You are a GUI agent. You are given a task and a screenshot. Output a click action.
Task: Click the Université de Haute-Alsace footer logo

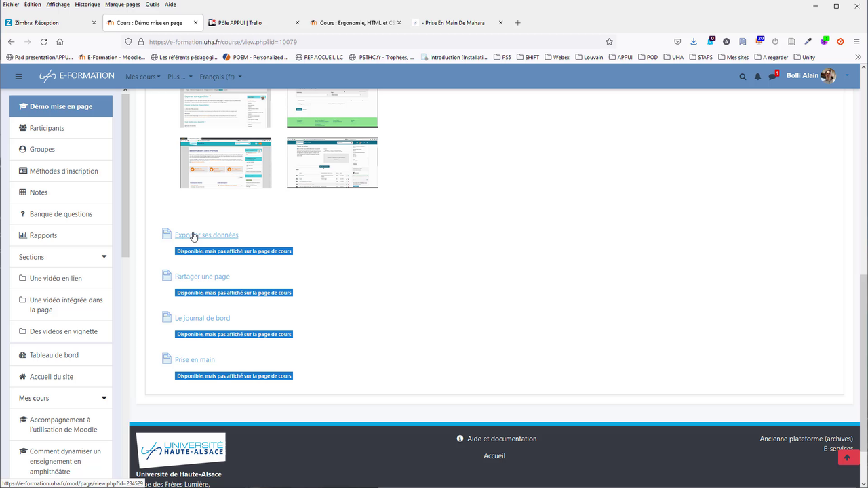click(180, 449)
